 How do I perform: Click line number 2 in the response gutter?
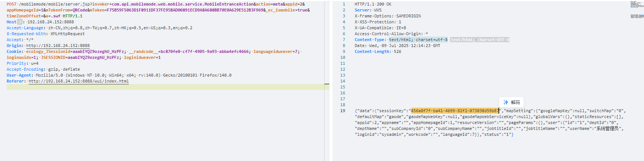[344, 10]
